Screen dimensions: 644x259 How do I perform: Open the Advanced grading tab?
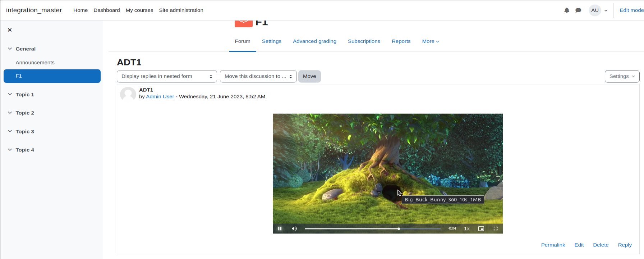pyautogui.click(x=314, y=41)
